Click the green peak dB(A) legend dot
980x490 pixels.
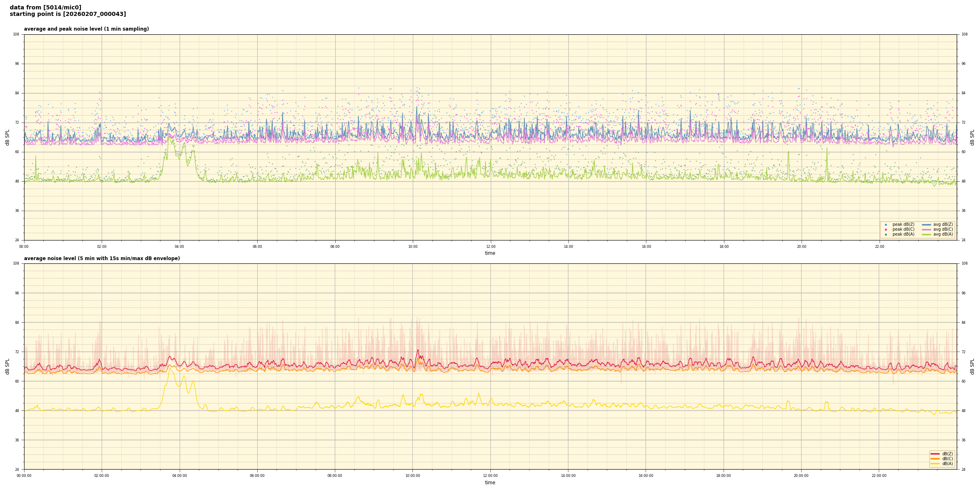point(886,234)
